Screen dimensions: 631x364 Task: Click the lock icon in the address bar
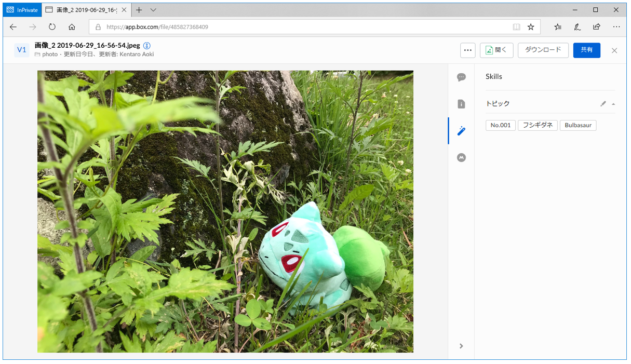tap(98, 27)
